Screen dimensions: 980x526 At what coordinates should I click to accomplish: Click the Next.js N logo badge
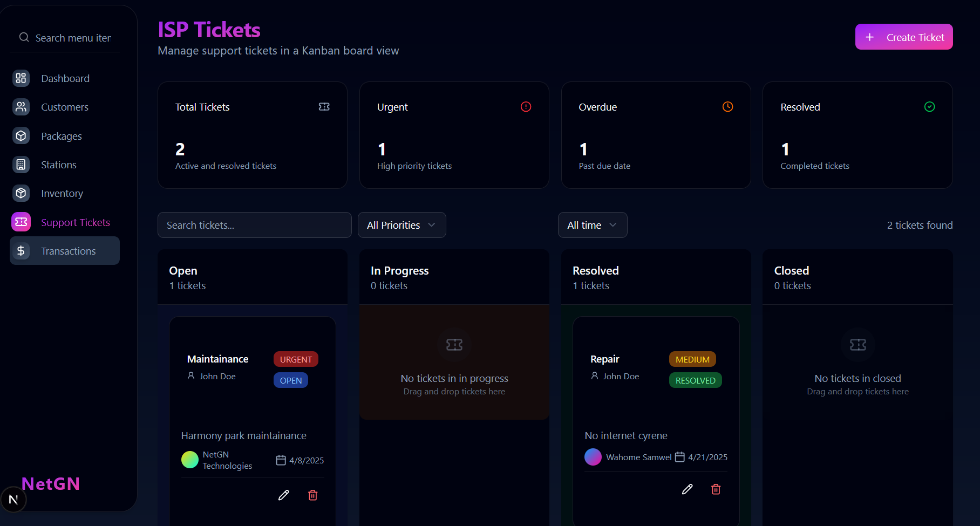[13, 500]
